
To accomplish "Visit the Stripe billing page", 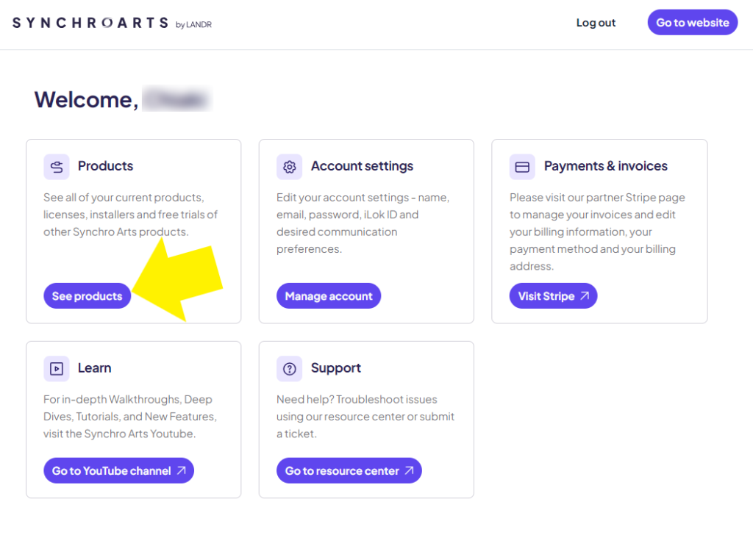I will pos(553,296).
